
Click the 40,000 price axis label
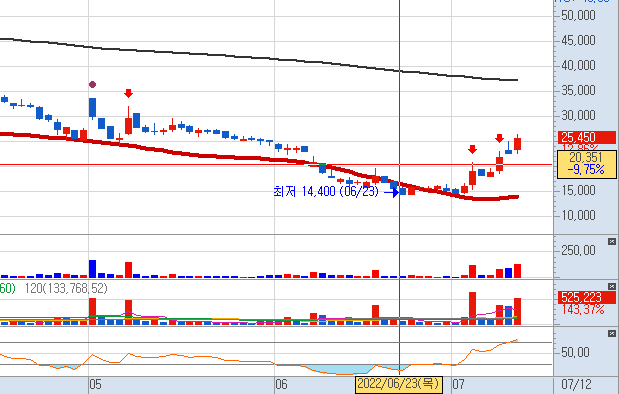click(x=578, y=65)
